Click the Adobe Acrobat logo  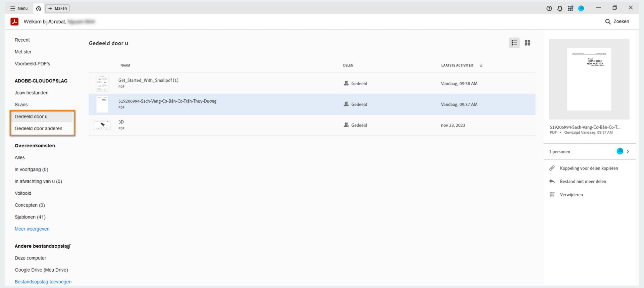(14, 21)
